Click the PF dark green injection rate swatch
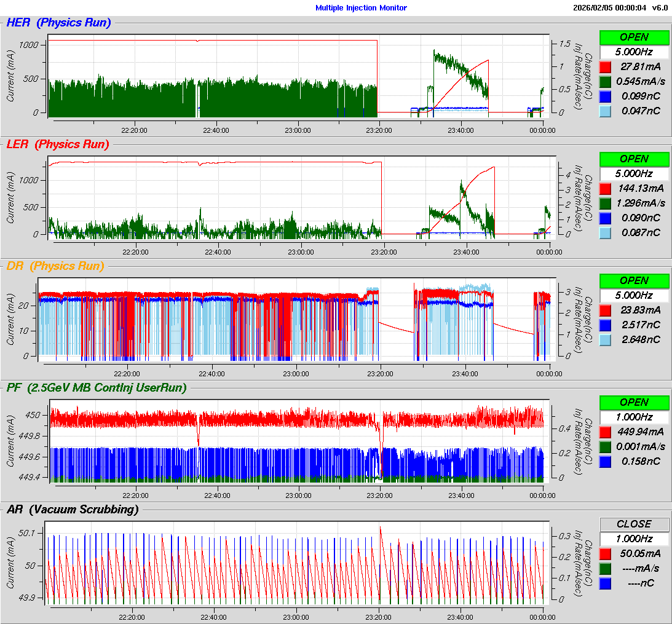The image size is (672, 624). click(606, 446)
